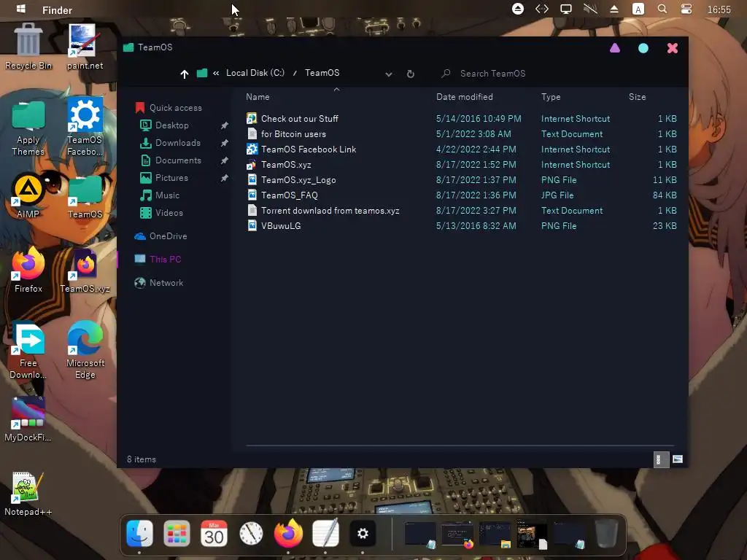Image resolution: width=747 pixels, height=560 pixels.
Task: Open Documents in the navigation pane
Action: pos(171,160)
